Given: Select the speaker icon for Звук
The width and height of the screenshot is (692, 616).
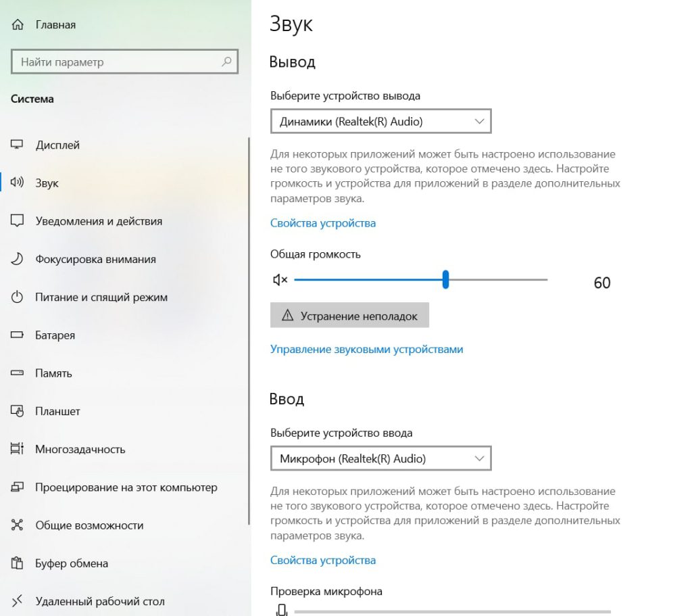Looking at the screenshot, I should tap(17, 183).
